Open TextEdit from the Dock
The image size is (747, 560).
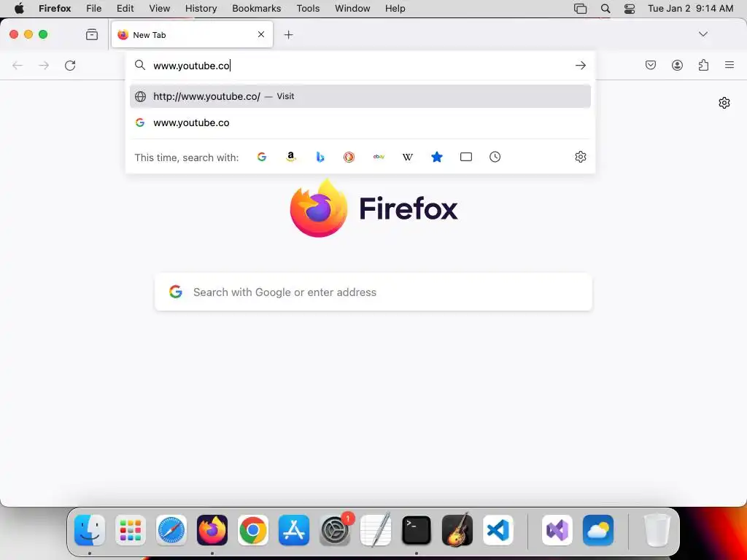[376, 530]
